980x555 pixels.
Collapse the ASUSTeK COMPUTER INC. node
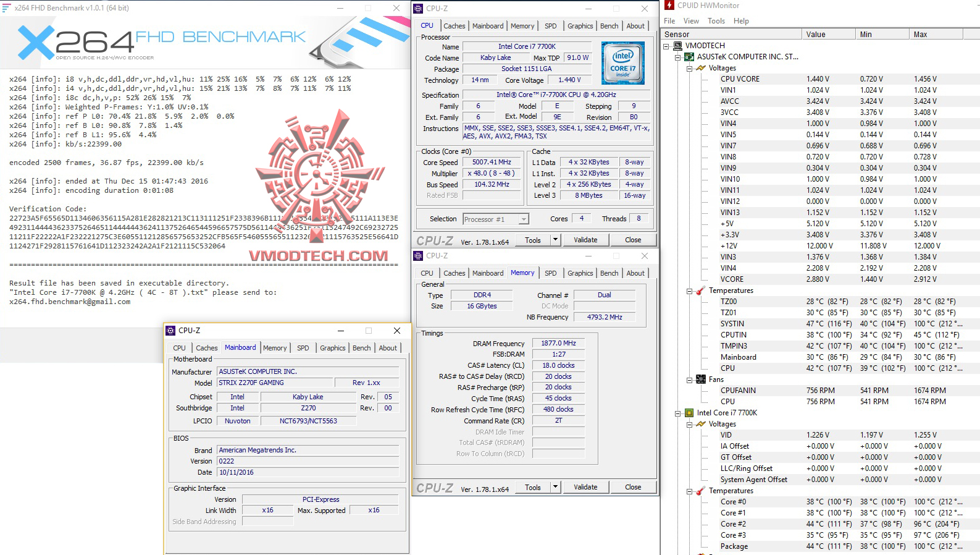click(678, 57)
